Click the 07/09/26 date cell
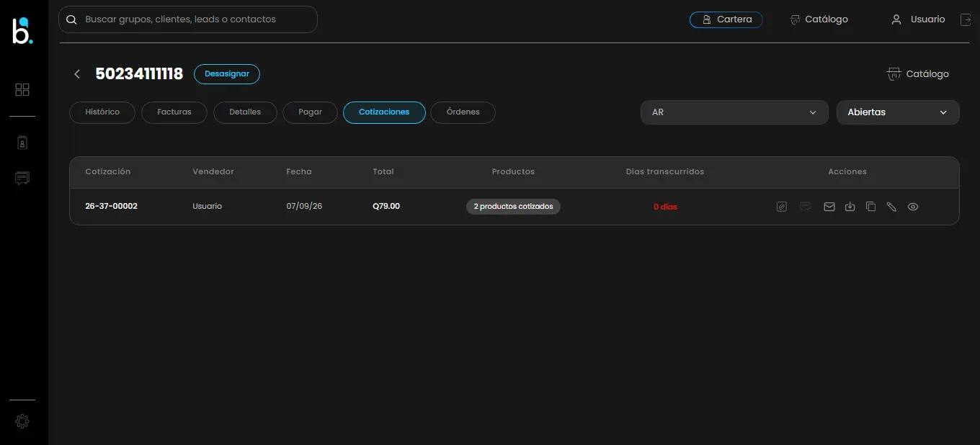This screenshot has height=445, width=980. (x=304, y=206)
